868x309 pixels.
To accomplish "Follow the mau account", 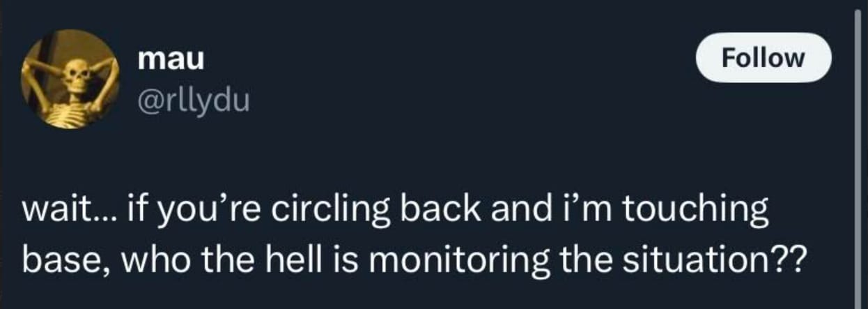I will pos(764,57).
